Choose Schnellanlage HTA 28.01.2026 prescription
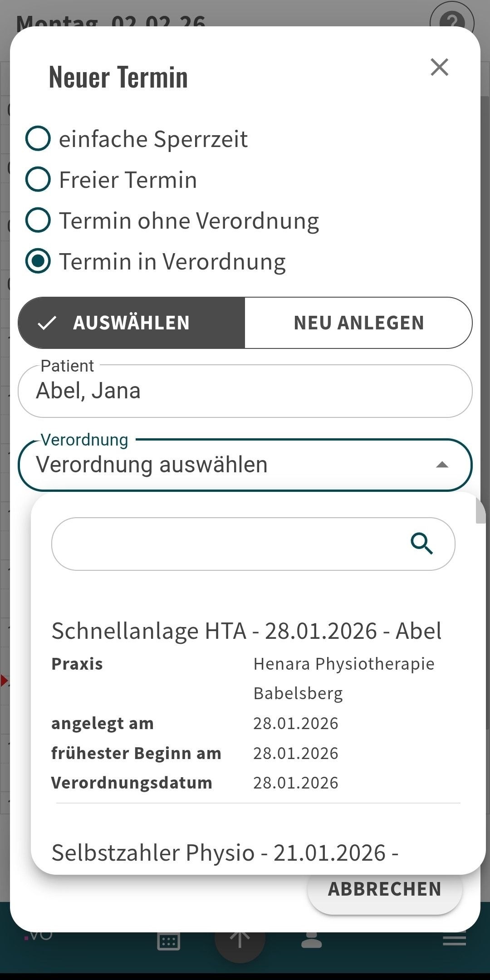Viewport: 490px width, 980px height. click(246, 631)
